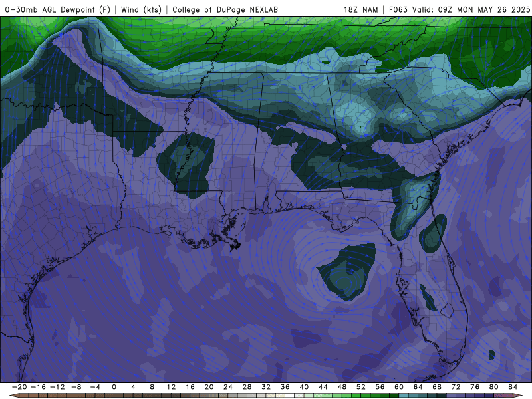Click the '80' legend scale label
The width and height of the screenshot is (532, 399).
click(x=494, y=387)
